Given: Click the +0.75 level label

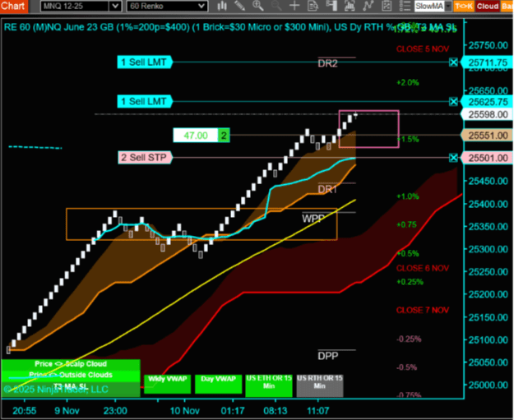Looking at the screenshot, I should tap(406, 225).
